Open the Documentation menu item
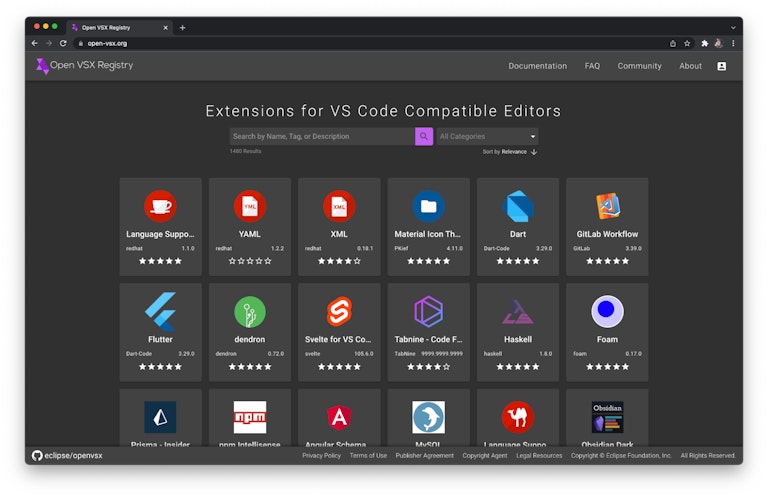Viewport: 768px width, 498px height. pos(537,66)
